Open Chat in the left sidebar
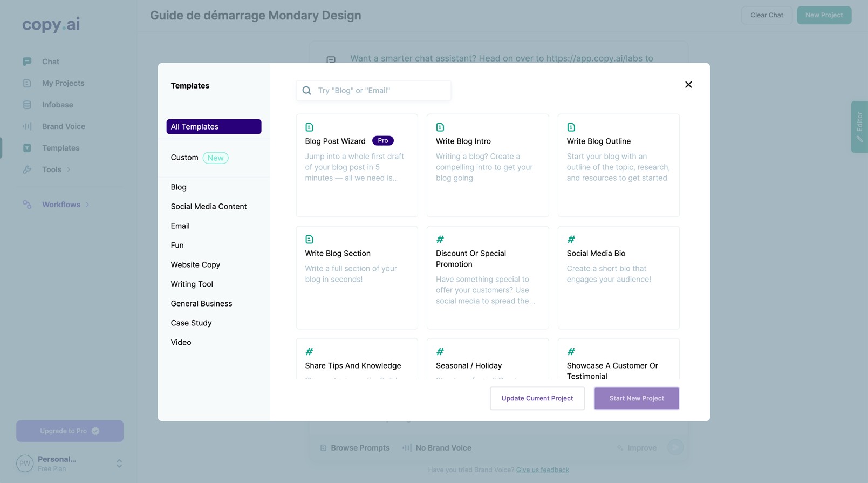The image size is (868, 483). pos(51,62)
